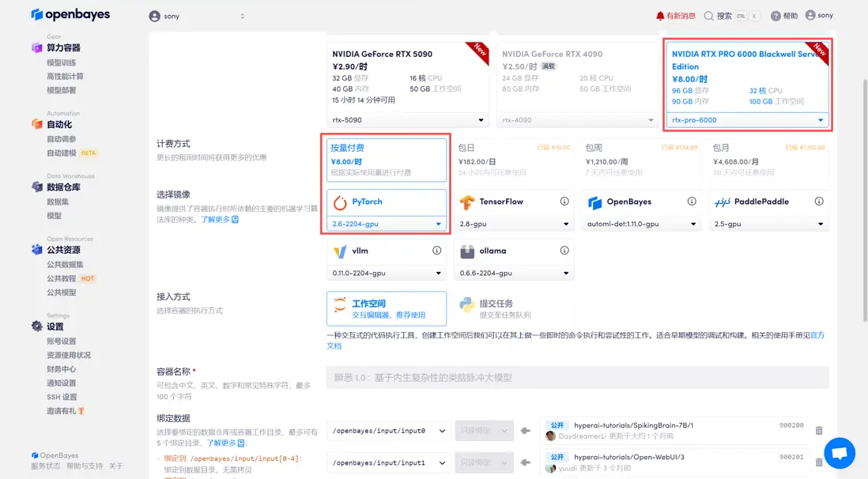Delete the Open-WebUI binding with trash icon
Screen dimensions: 868x479
click(x=819, y=462)
